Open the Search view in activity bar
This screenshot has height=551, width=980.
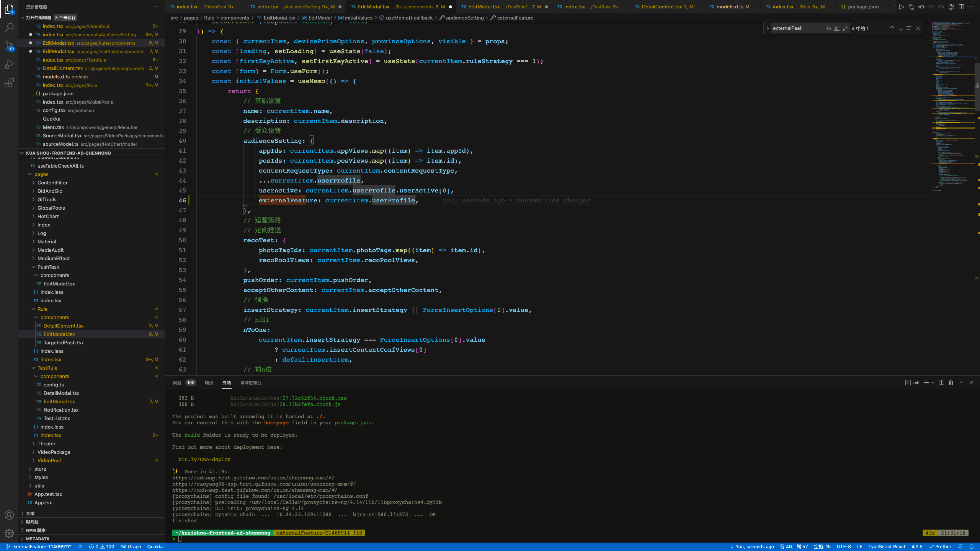pyautogui.click(x=9, y=27)
